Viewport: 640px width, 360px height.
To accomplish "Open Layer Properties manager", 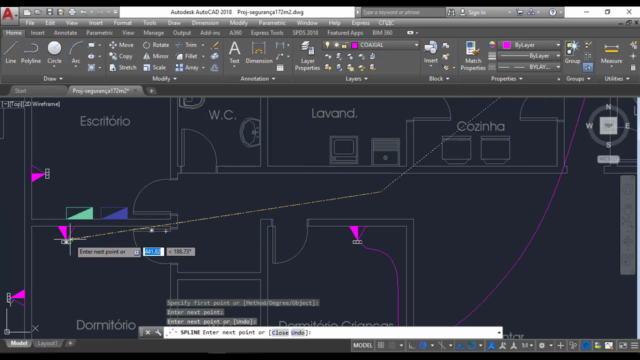I will tap(307, 56).
